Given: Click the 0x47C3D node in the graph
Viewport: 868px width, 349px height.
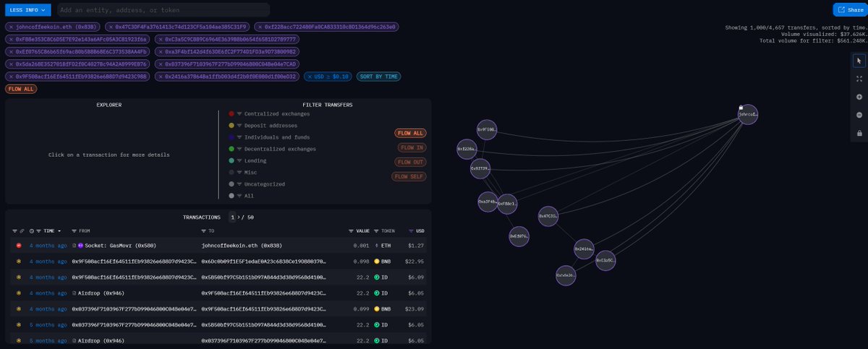Looking at the screenshot, I should click(548, 215).
